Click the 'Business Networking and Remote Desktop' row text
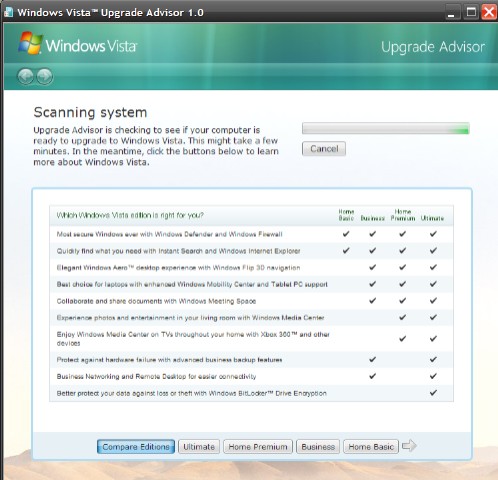Viewport: 498px width, 480px height. click(156, 377)
